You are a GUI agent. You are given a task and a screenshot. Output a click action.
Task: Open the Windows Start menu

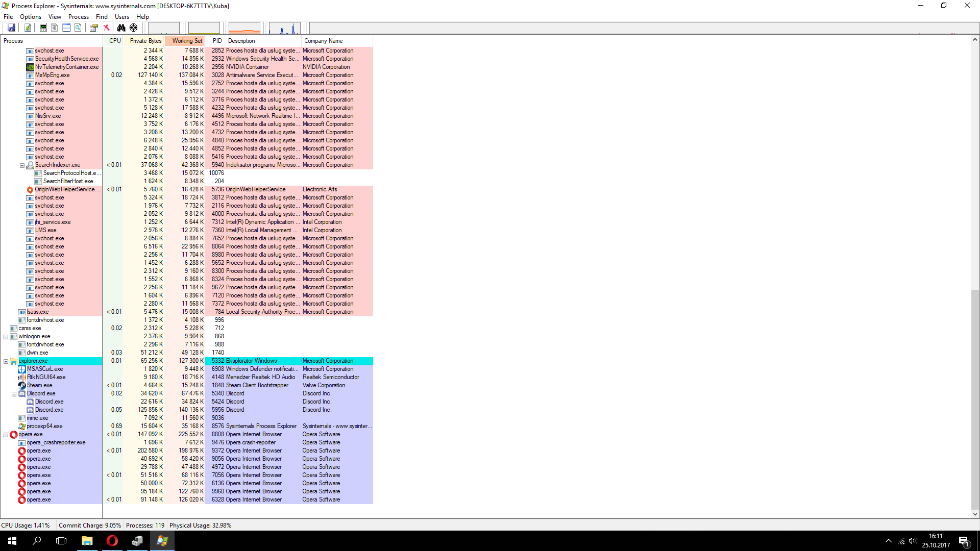click(x=12, y=541)
